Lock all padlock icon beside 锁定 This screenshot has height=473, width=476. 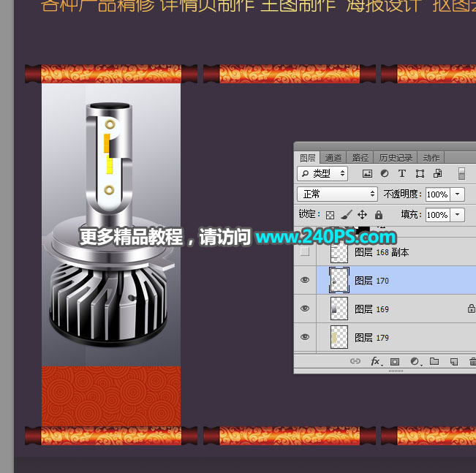click(378, 215)
